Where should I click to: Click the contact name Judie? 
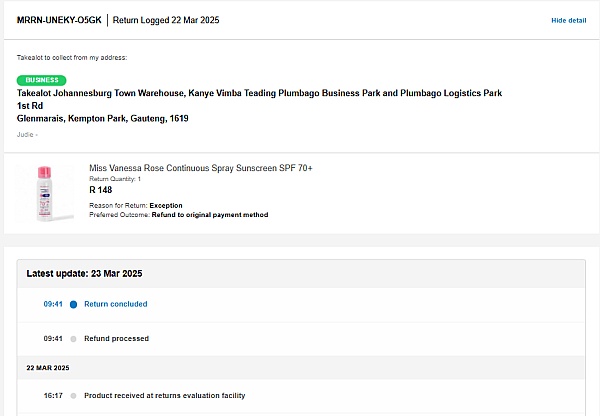click(25, 134)
